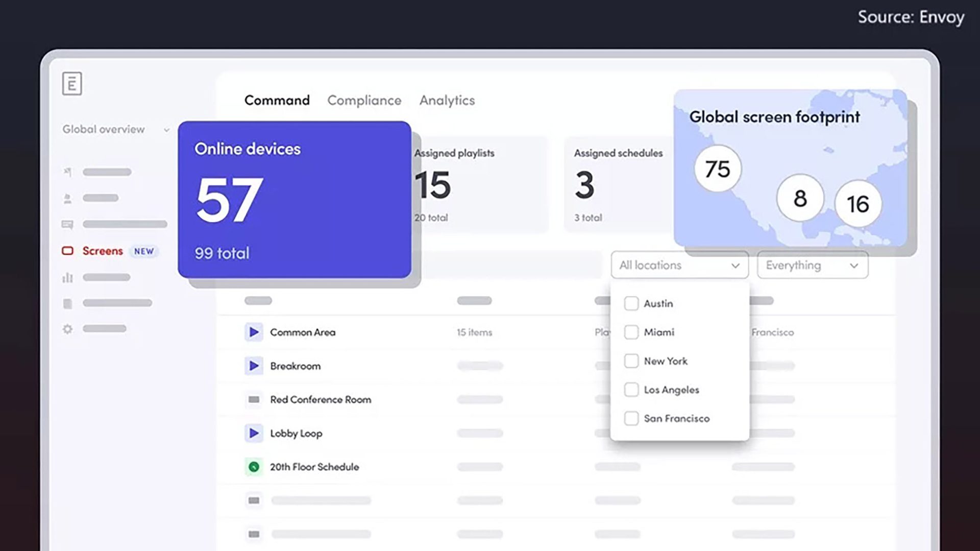Click the Envoy logo at top left

coord(72,84)
